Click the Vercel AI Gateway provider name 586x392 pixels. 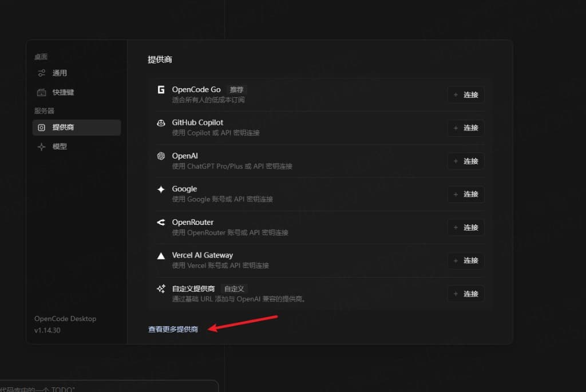click(x=202, y=255)
